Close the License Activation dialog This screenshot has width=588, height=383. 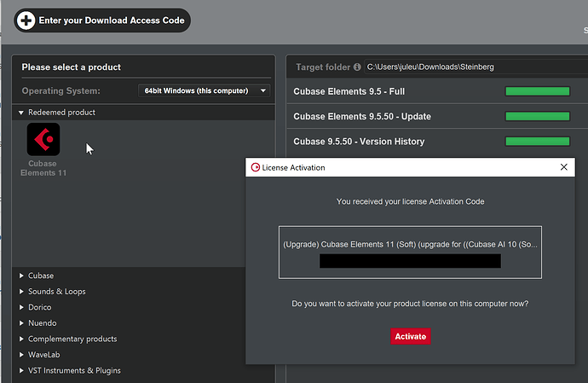click(x=563, y=167)
